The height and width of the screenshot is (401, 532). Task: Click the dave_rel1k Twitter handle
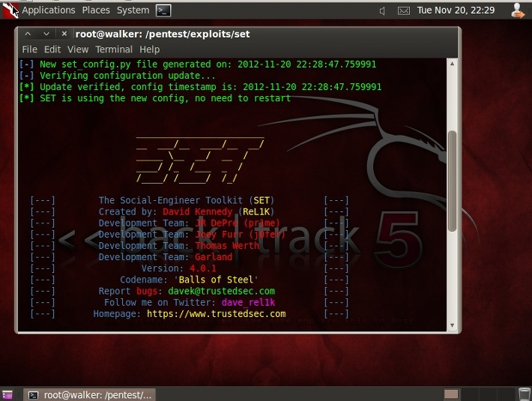pyautogui.click(x=248, y=303)
